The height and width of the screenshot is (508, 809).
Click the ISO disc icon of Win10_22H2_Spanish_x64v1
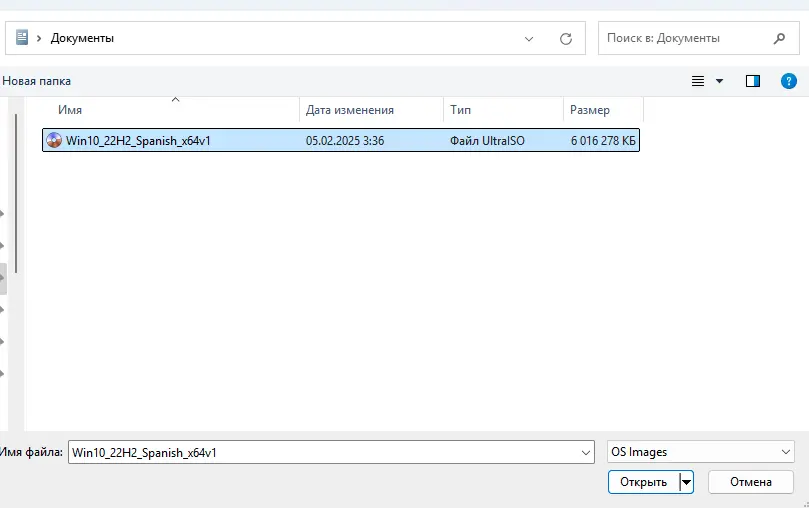click(54, 140)
